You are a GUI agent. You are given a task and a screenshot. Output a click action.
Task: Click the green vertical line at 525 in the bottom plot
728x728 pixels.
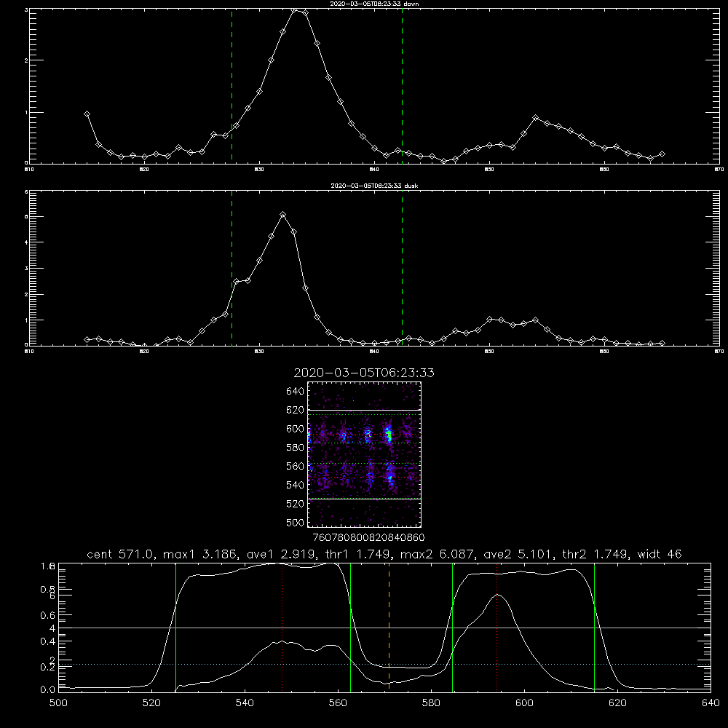(x=175, y=627)
